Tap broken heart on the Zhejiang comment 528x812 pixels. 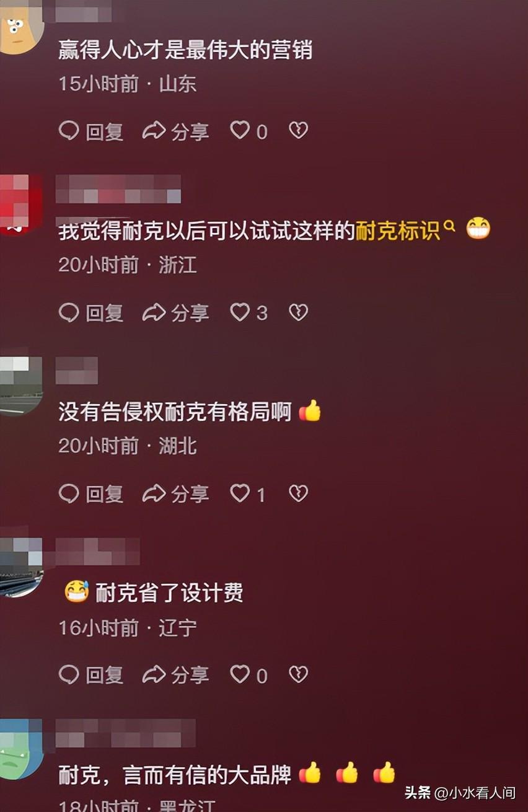[299, 312]
